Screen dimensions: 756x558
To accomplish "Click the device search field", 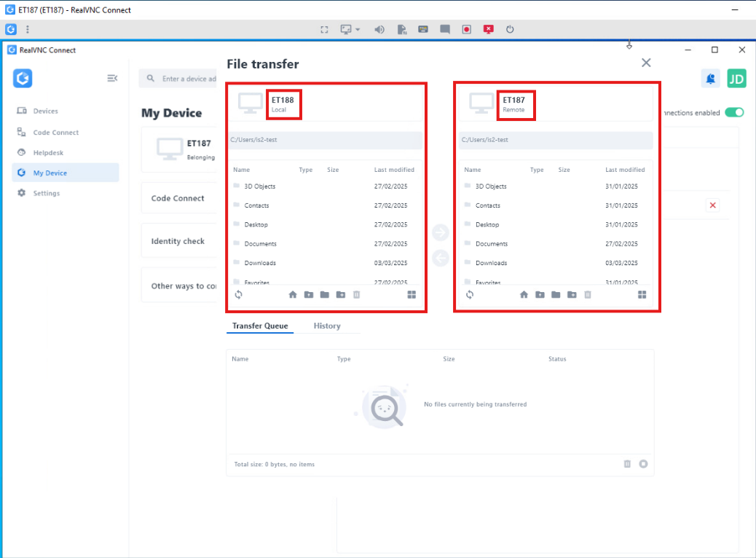I will tap(178, 79).
